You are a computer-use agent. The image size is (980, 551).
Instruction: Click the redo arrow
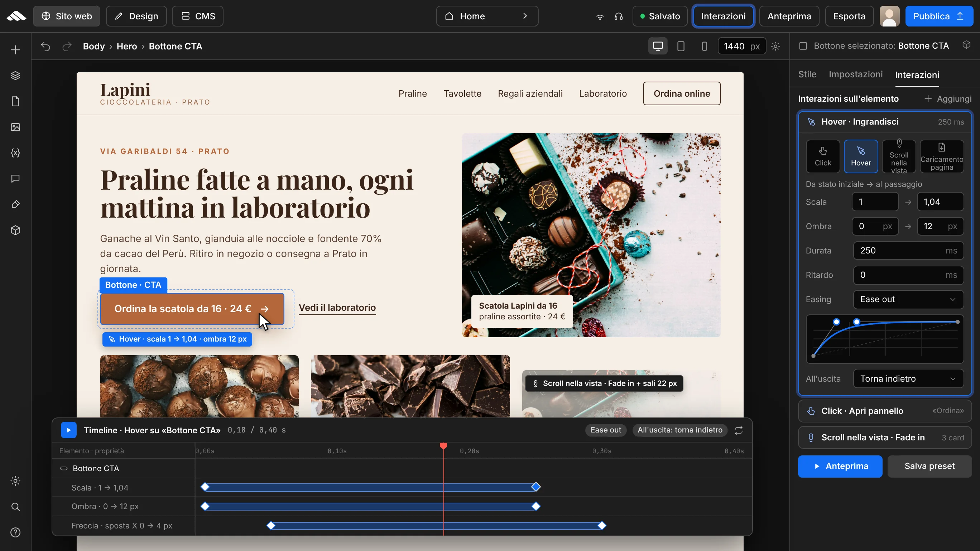(x=67, y=47)
